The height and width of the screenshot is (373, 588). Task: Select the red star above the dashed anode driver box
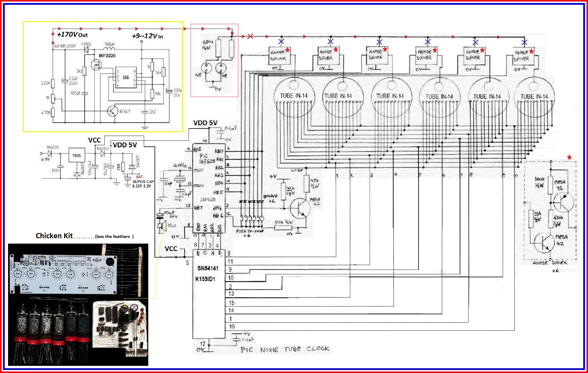pyautogui.click(x=569, y=157)
